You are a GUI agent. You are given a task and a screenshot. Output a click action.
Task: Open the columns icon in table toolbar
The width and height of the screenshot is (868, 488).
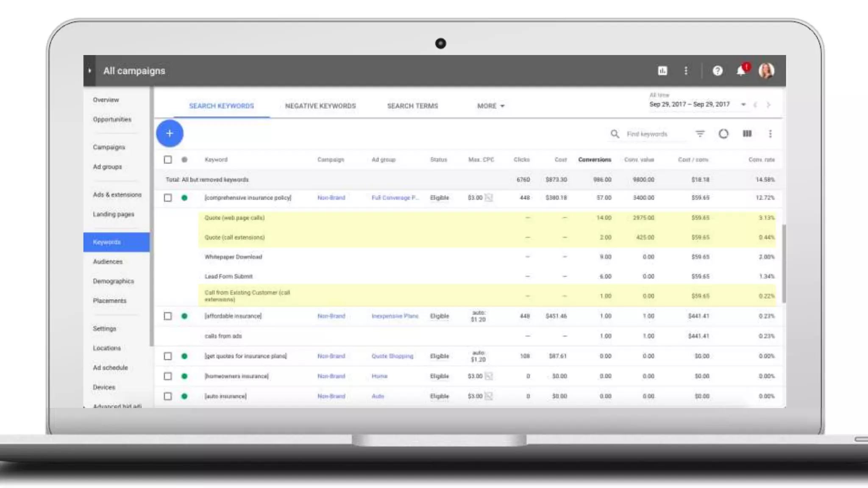(x=747, y=134)
